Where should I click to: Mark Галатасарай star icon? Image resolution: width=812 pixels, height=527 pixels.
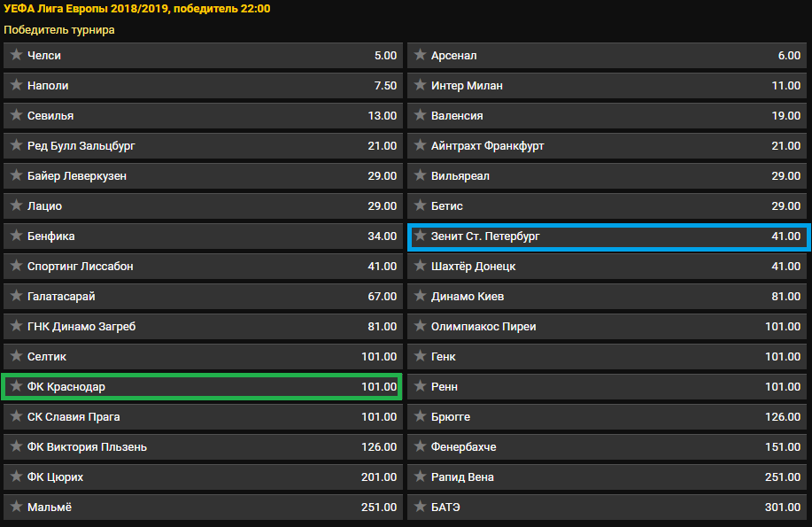point(16,295)
